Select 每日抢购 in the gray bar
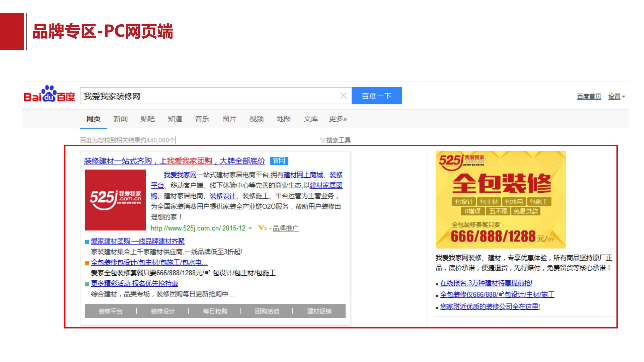The image size is (644, 362). click(215, 311)
